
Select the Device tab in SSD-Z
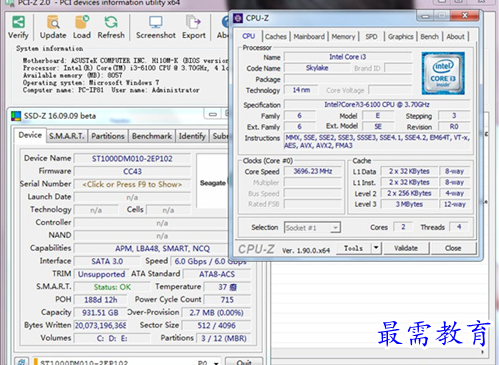30,135
